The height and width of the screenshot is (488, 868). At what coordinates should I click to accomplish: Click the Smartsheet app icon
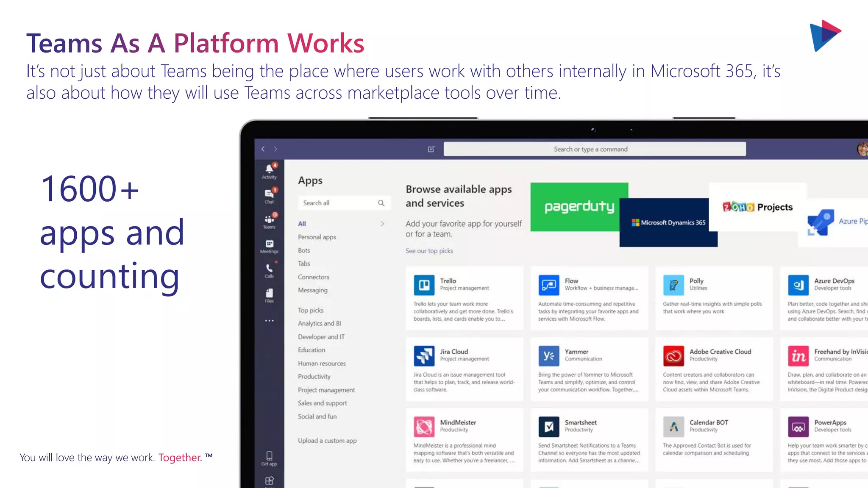tap(549, 427)
